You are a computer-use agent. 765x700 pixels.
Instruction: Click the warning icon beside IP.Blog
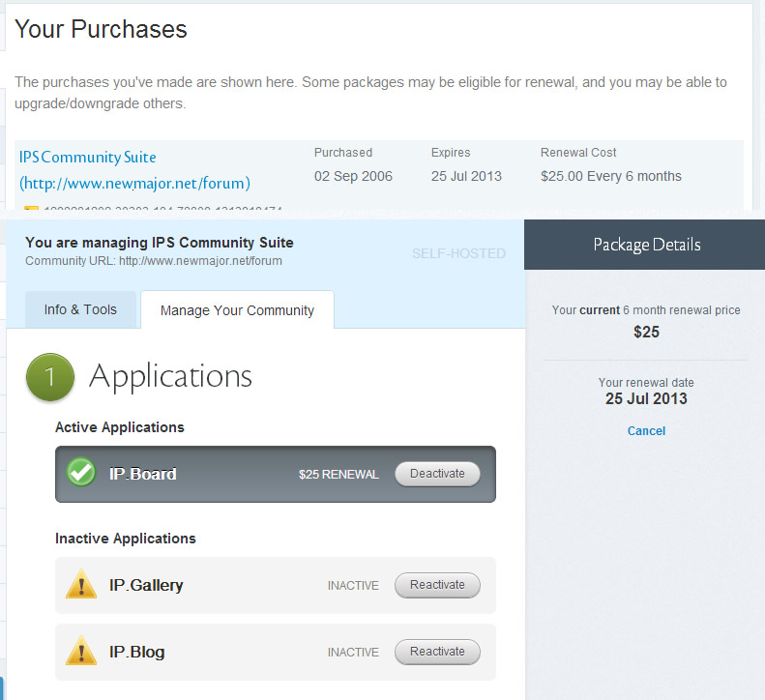pyautogui.click(x=81, y=651)
